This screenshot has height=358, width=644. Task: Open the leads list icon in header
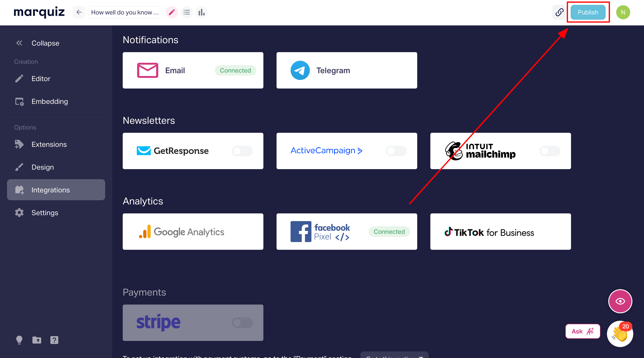tap(186, 12)
